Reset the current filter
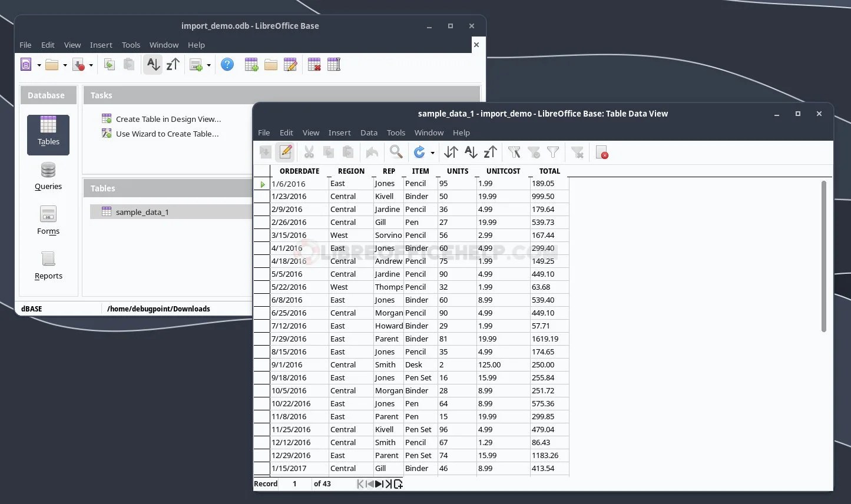851x504 pixels. point(577,152)
